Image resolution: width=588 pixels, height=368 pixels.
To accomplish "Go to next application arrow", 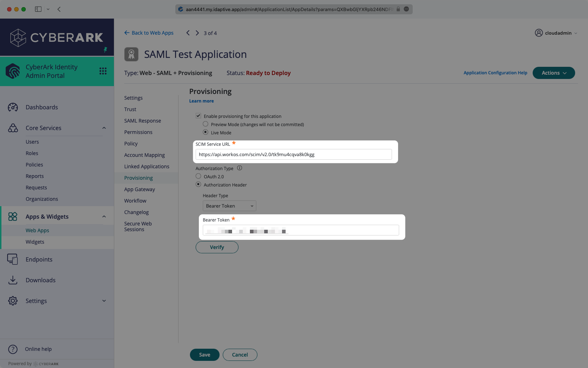I will [197, 33].
